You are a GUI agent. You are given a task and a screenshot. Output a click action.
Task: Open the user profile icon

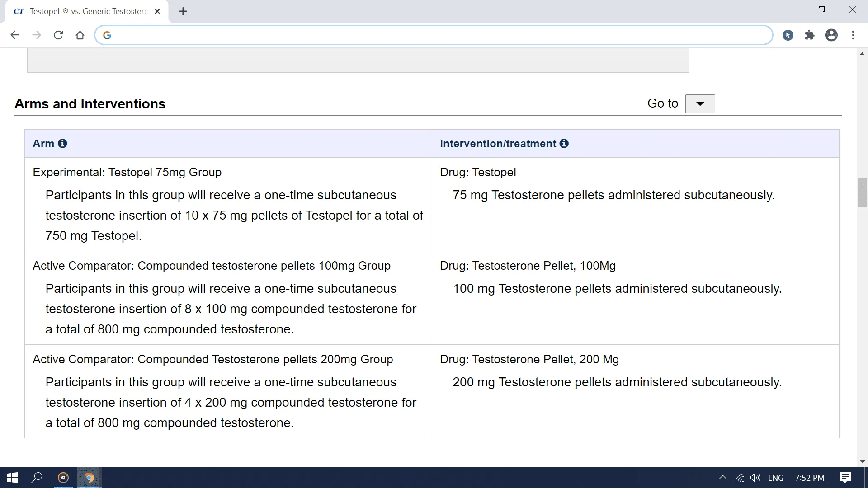pyautogui.click(x=831, y=35)
